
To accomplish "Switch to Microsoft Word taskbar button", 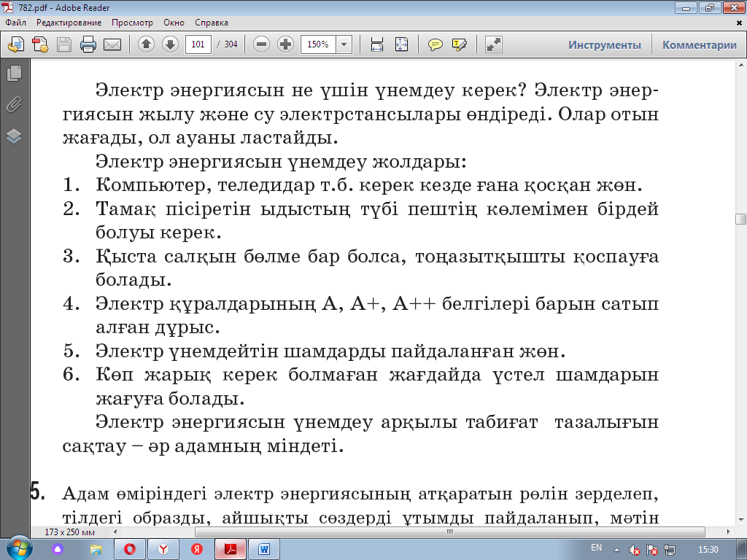I will [264, 550].
